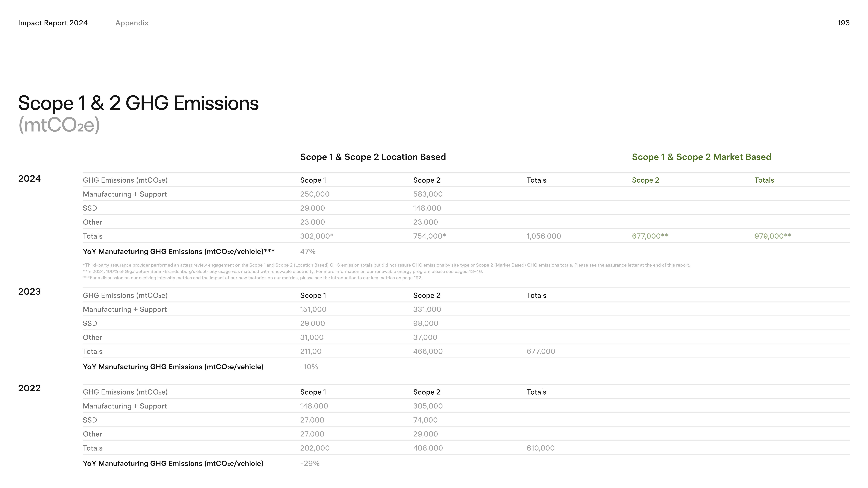This screenshot has height=488, width=868.
Task: Click the green Scope 2 market-based column header
Action: coord(645,180)
